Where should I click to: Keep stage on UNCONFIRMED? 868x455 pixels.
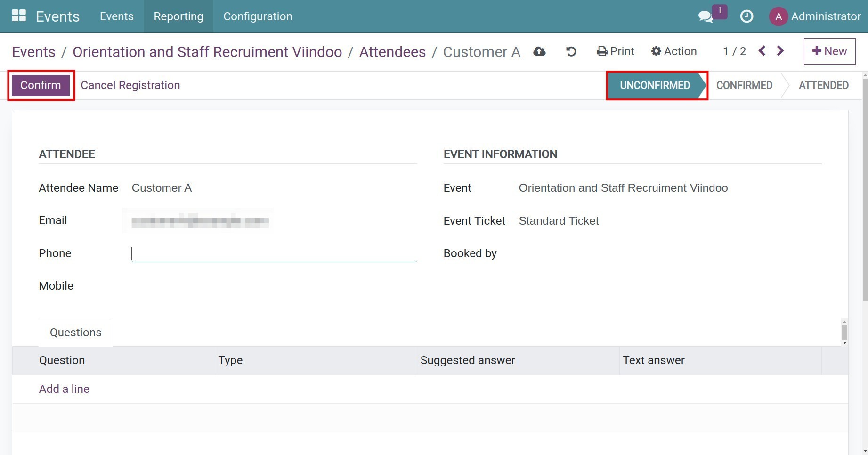(655, 85)
